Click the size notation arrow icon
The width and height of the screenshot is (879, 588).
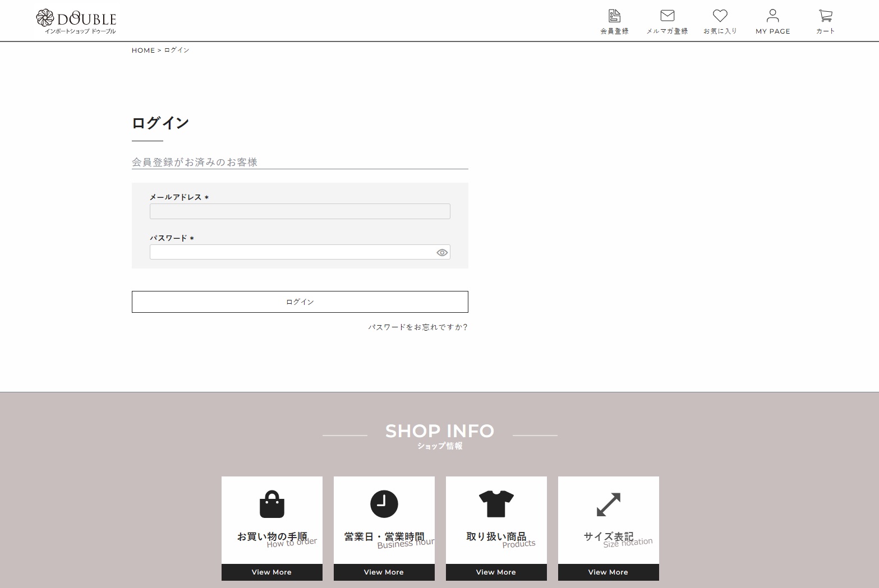[x=609, y=504]
